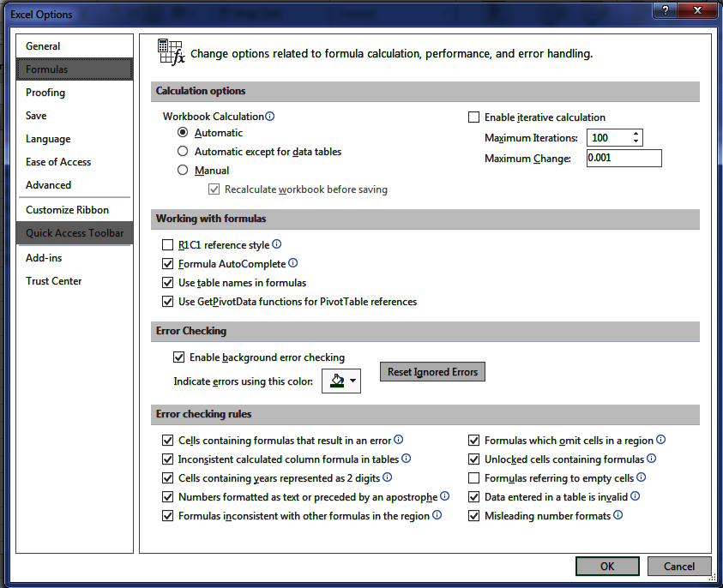Image resolution: width=723 pixels, height=588 pixels.
Task: Decrease Maximum Iterations with spinner down arrow
Action: click(636, 141)
